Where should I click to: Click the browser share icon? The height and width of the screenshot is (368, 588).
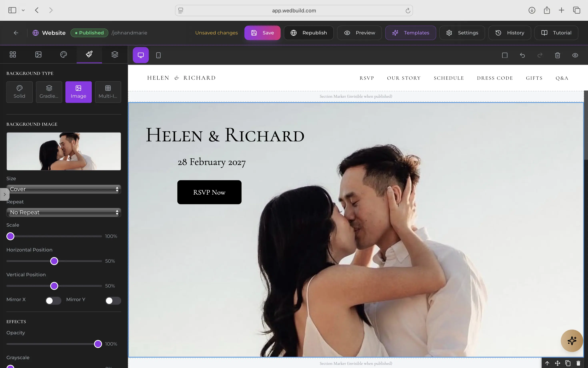tap(547, 10)
